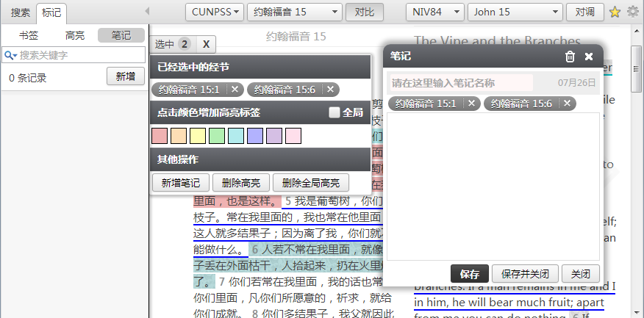The height and width of the screenshot is (318, 644).
Task: Select the 高亮 tab in sidebar
Action: point(74,35)
